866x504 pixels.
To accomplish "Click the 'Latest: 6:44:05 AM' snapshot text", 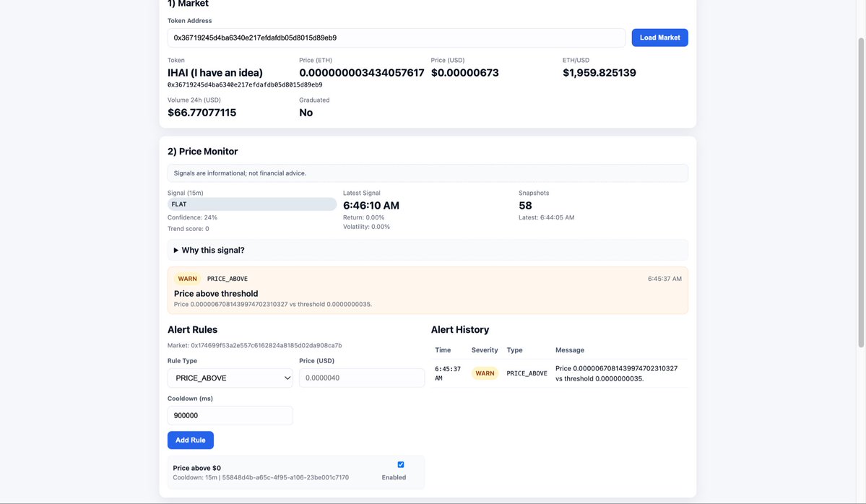I will click(x=546, y=217).
